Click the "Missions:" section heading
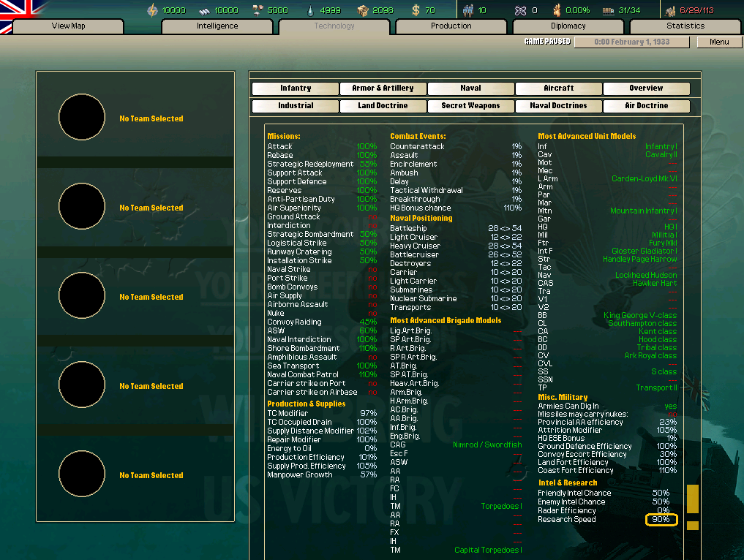 coord(284,136)
